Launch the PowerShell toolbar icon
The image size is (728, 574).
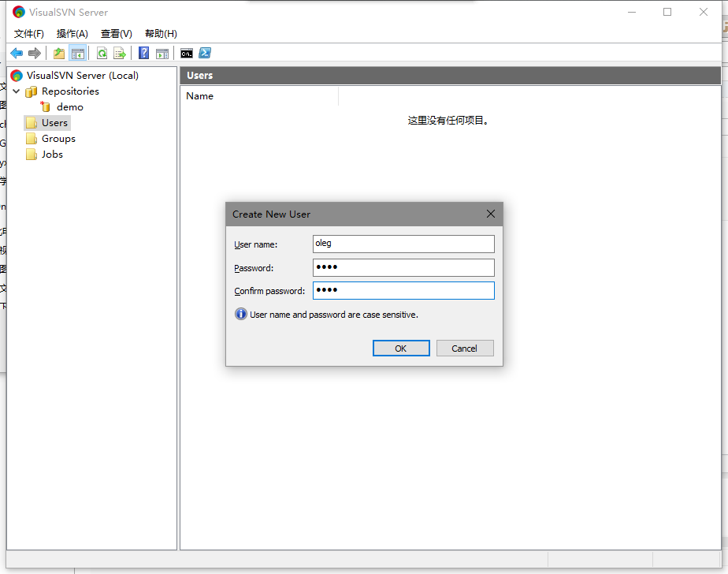click(x=205, y=54)
